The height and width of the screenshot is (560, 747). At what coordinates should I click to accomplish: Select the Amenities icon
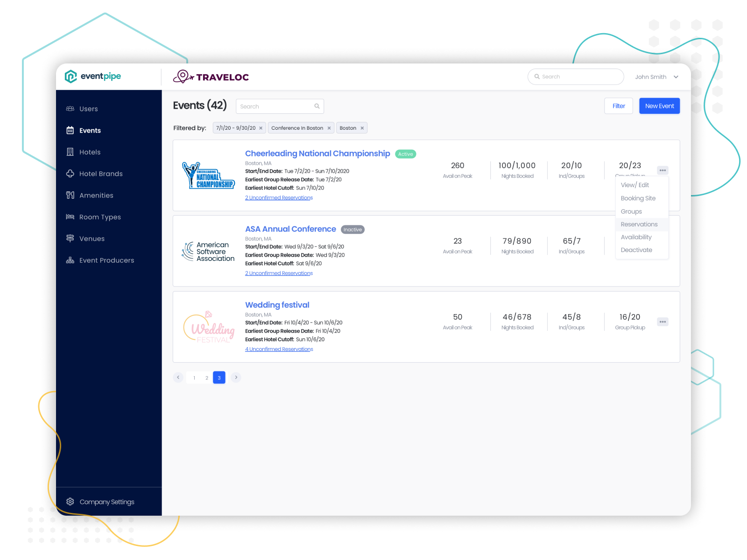tap(70, 195)
